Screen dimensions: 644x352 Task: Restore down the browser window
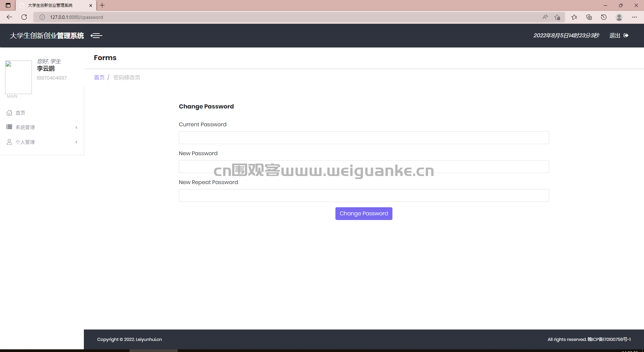click(621, 5)
